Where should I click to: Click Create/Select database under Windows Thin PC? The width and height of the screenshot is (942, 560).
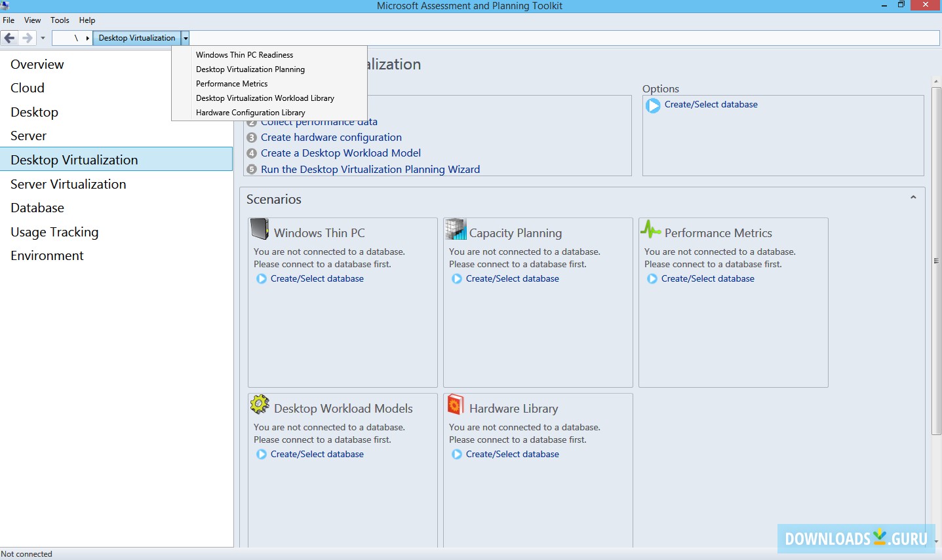317,278
